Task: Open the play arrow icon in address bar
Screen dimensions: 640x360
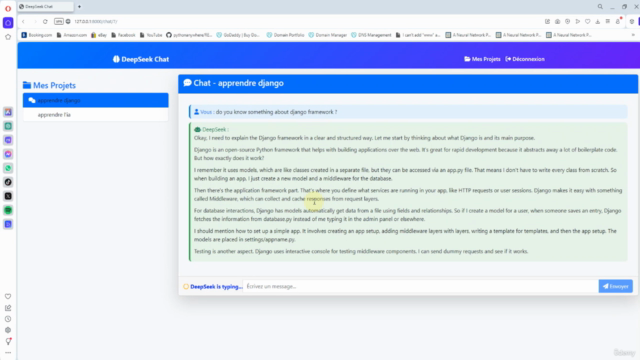Action: [578, 22]
